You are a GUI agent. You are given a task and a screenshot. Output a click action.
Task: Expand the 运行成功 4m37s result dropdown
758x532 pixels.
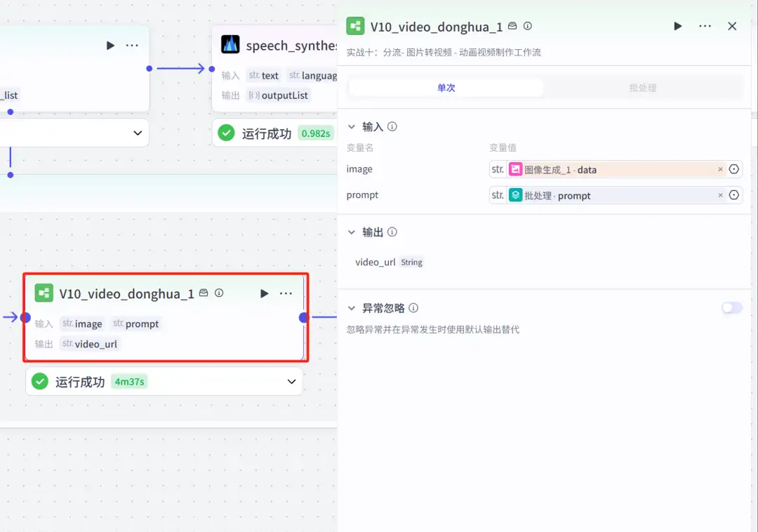click(291, 382)
